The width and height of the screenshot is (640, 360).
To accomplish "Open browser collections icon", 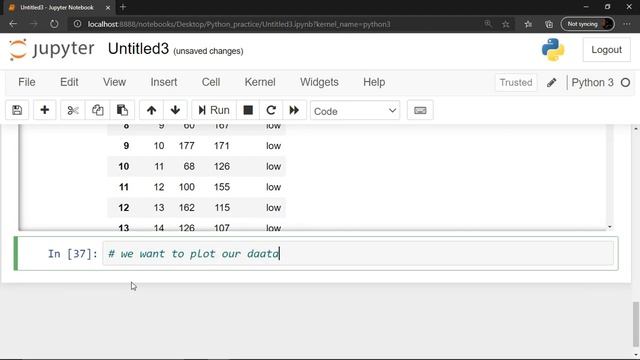I will point(549,24).
